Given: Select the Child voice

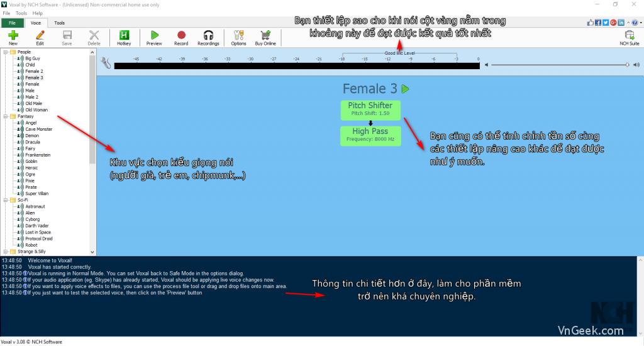Looking at the screenshot, I should point(30,65).
